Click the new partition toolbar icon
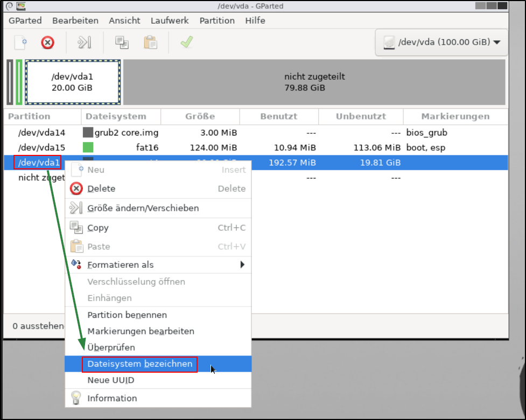 click(x=20, y=42)
